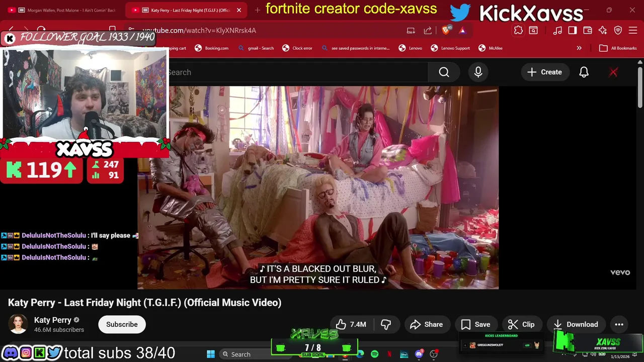This screenshot has width=644, height=362.
Task: Open Brave VPN shield icon
Action: click(618, 30)
